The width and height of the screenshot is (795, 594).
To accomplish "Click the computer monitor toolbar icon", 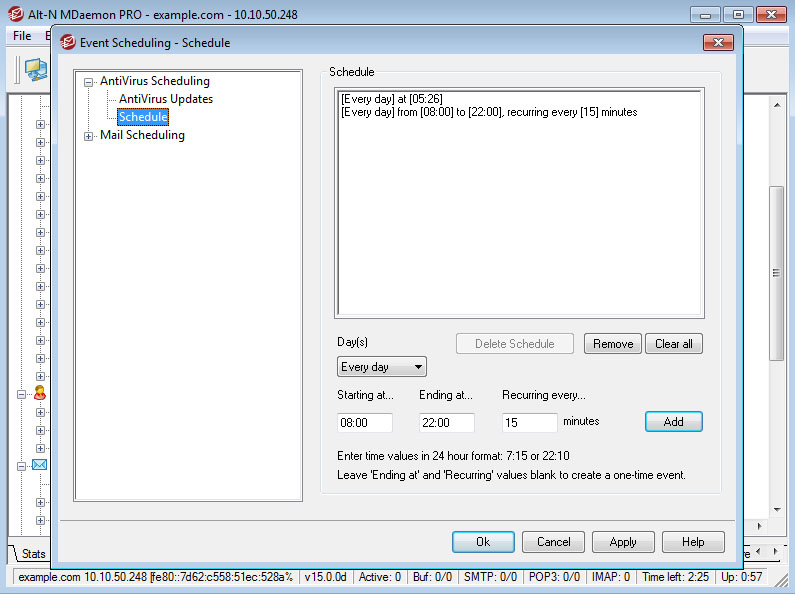I will pyautogui.click(x=36, y=69).
